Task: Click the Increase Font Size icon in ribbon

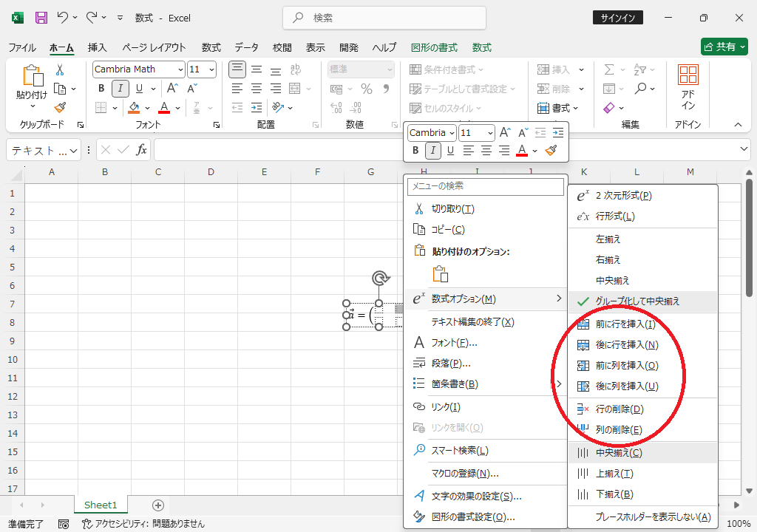Action: [173, 89]
